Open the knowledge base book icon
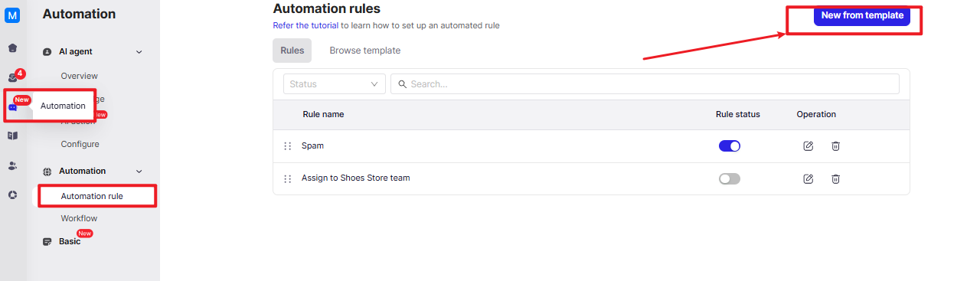This screenshot has width=980, height=281. pyautogui.click(x=12, y=136)
